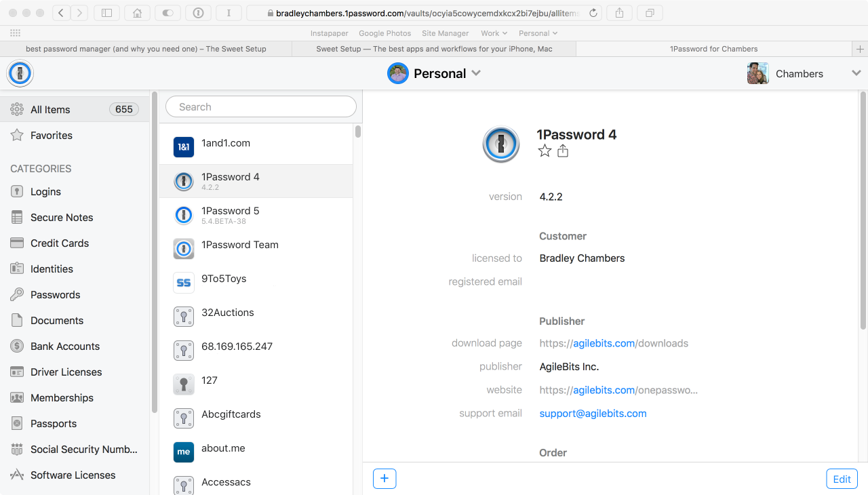Open the All Items grid icon
The image size is (868, 495).
(17, 109)
